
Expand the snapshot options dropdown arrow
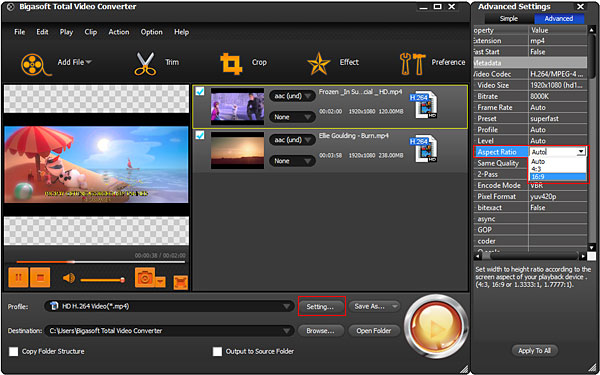(160, 282)
